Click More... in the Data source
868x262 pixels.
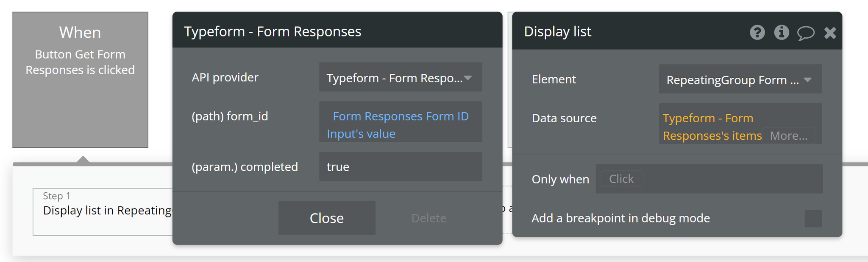coord(789,136)
